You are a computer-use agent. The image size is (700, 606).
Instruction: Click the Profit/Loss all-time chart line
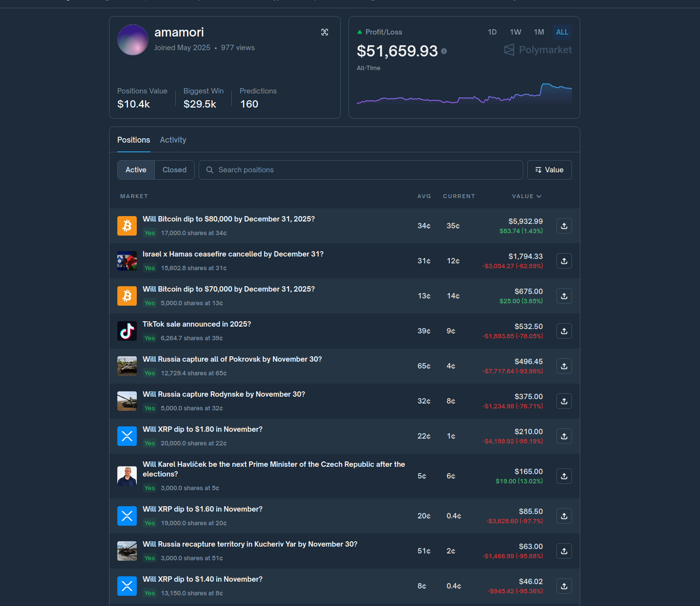click(464, 94)
